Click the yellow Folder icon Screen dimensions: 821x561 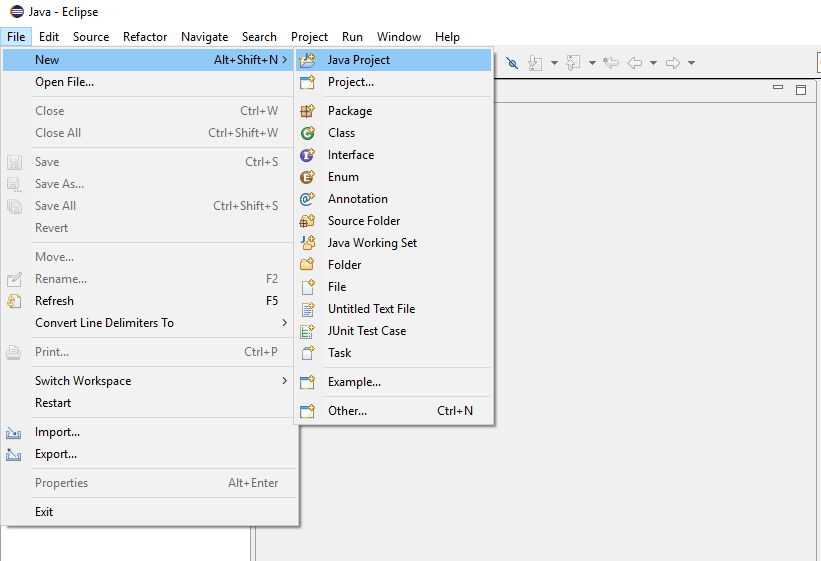coord(307,265)
